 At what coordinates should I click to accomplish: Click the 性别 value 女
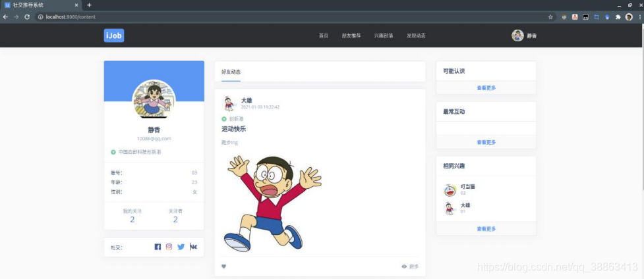coord(195,192)
